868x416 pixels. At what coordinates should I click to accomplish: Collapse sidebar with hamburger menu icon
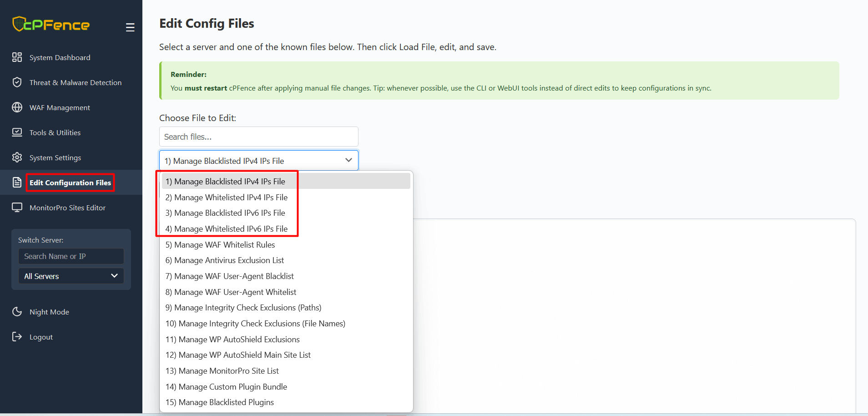pos(130,27)
